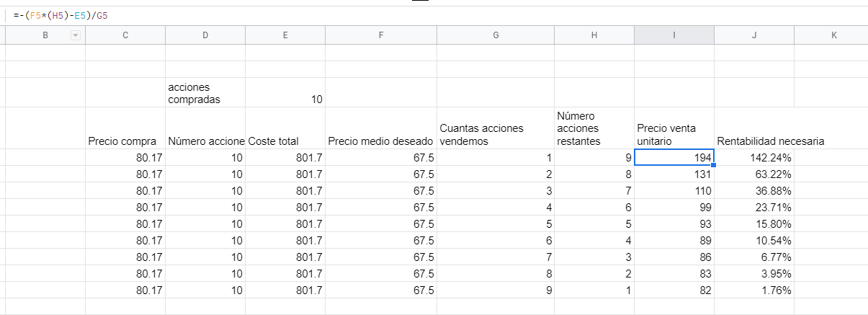The image size is (868, 315).
Task: Select column K header
Action: click(833, 35)
